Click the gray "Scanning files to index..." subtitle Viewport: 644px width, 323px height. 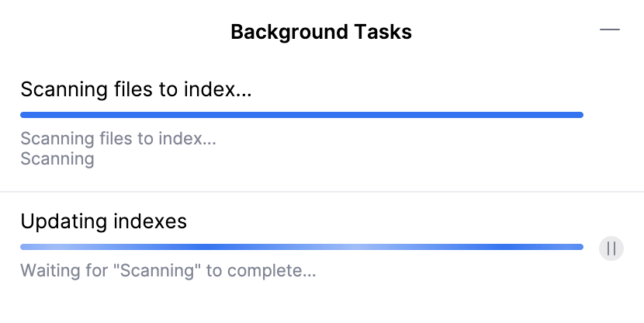point(118,140)
